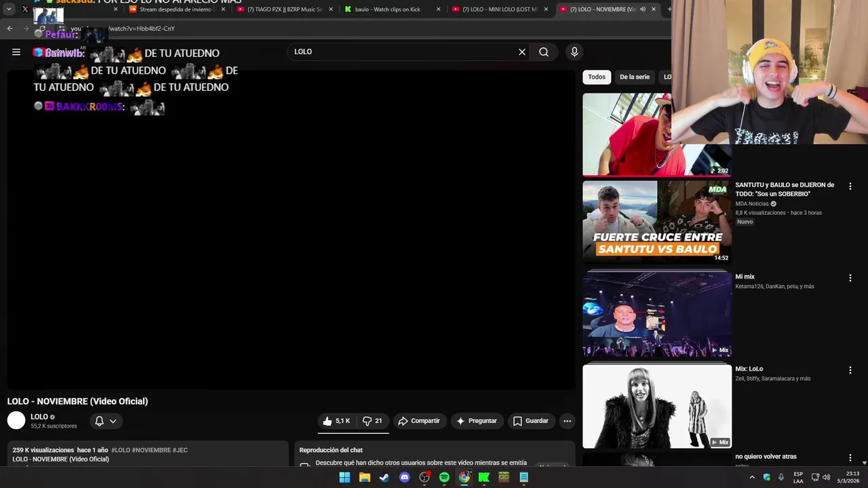Open the LOLO channel avatar
868x488 pixels.
(16, 421)
